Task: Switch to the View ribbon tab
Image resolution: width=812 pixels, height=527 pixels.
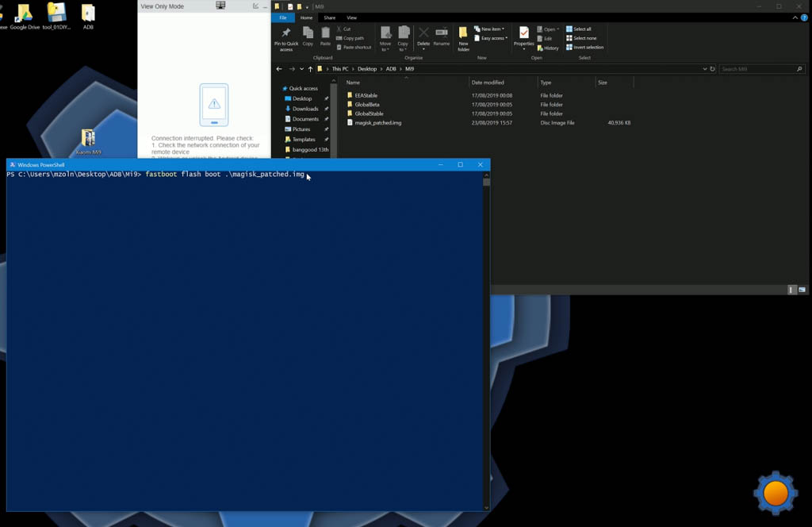Action: pos(351,17)
